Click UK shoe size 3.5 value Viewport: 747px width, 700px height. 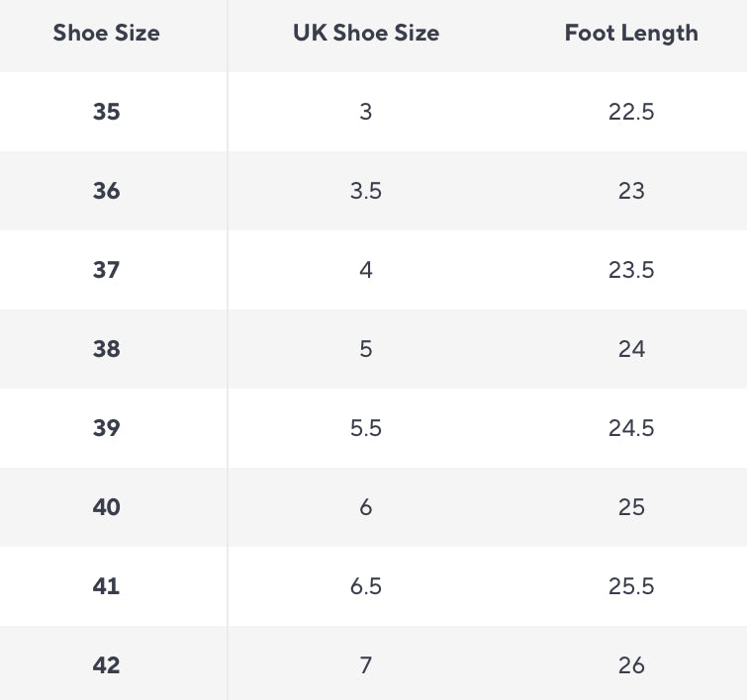(366, 191)
